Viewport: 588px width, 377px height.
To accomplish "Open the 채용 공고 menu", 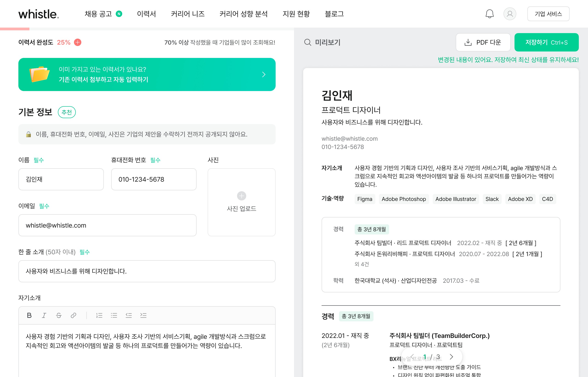I will click(98, 14).
